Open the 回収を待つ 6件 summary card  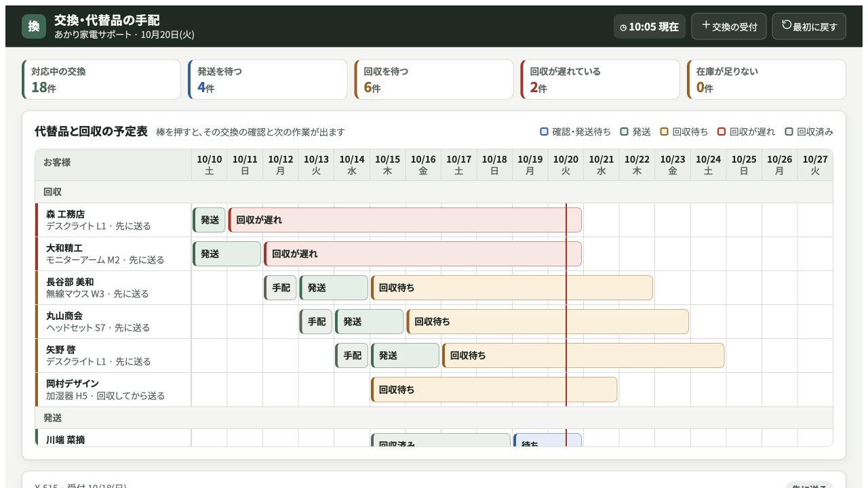point(434,79)
